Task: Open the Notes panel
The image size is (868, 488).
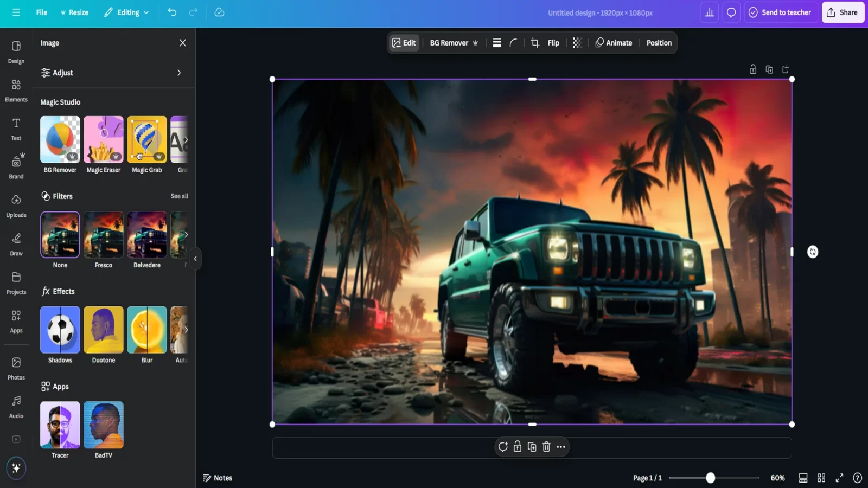Action: (x=218, y=478)
